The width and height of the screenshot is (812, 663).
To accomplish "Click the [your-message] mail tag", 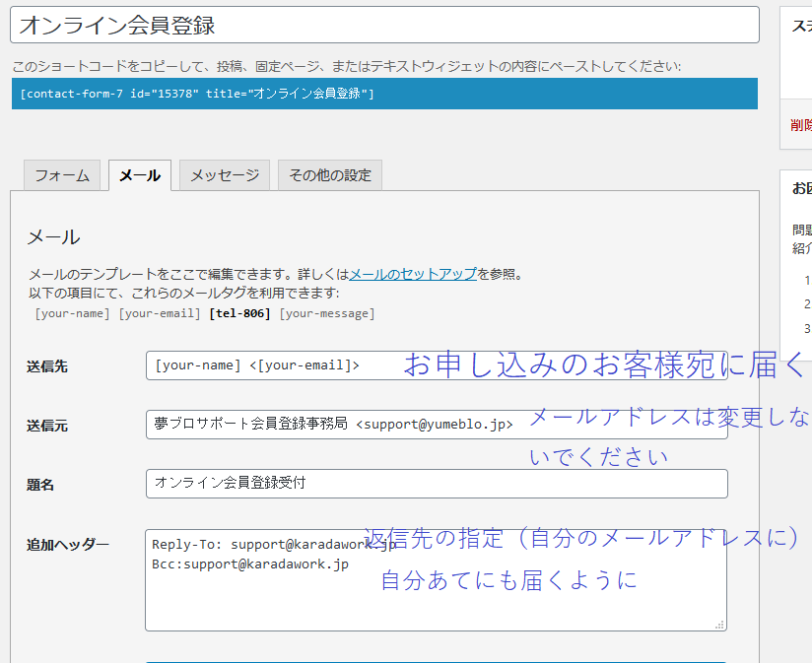I will pyautogui.click(x=327, y=313).
